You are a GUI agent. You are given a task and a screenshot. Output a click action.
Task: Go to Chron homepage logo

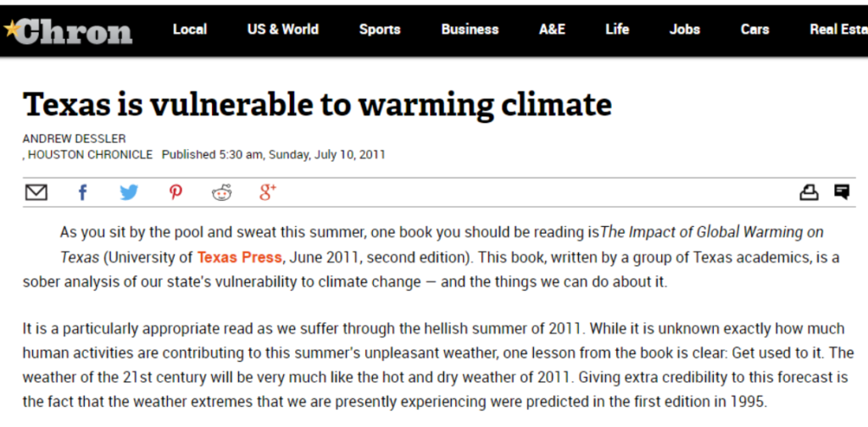[x=68, y=30]
